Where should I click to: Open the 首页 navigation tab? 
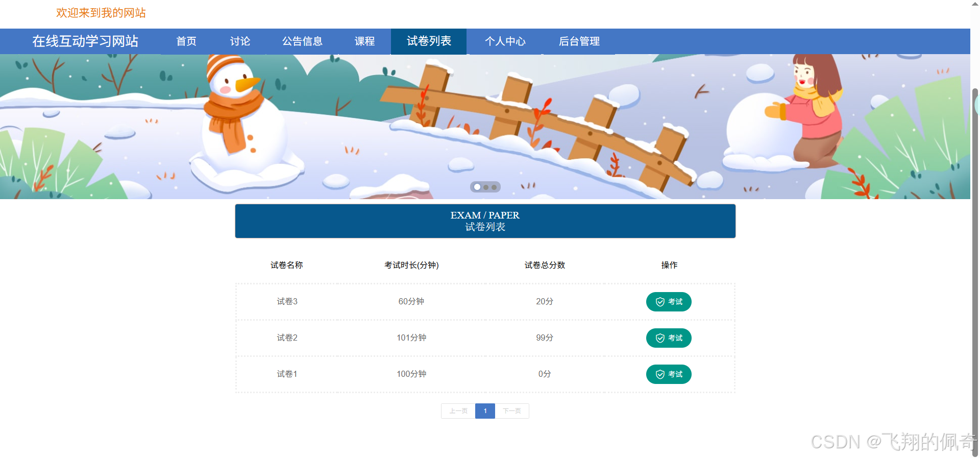click(x=186, y=41)
